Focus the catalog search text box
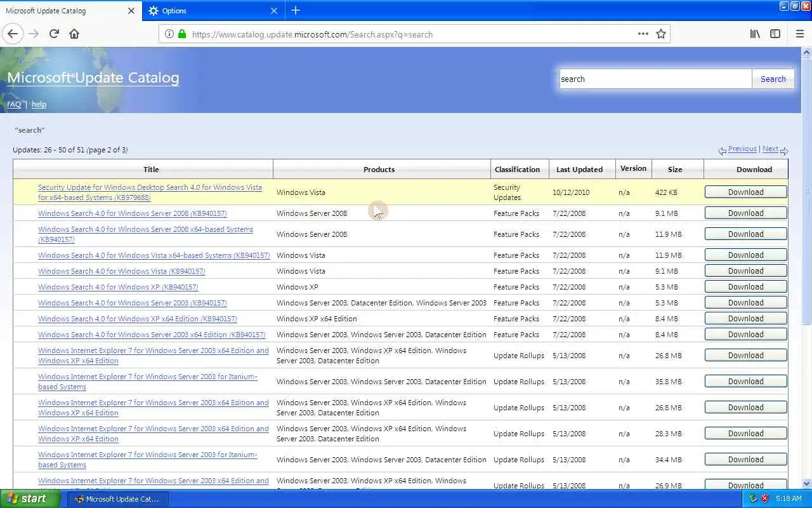This screenshot has width=812, height=508. point(655,79)
